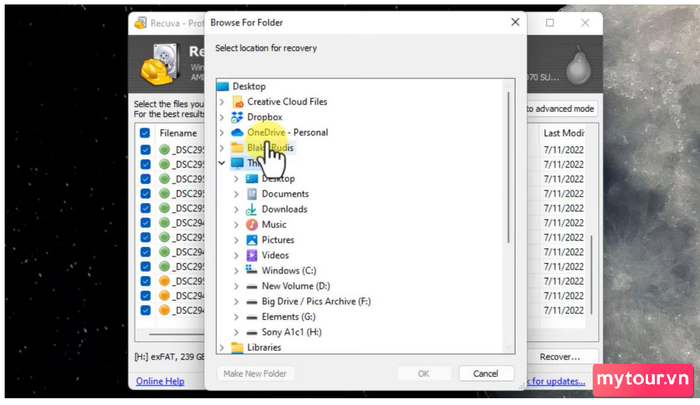Click the root Desktop icon in tree
The height and width of the screenshot is (405, 700).
tap(222, 86)
